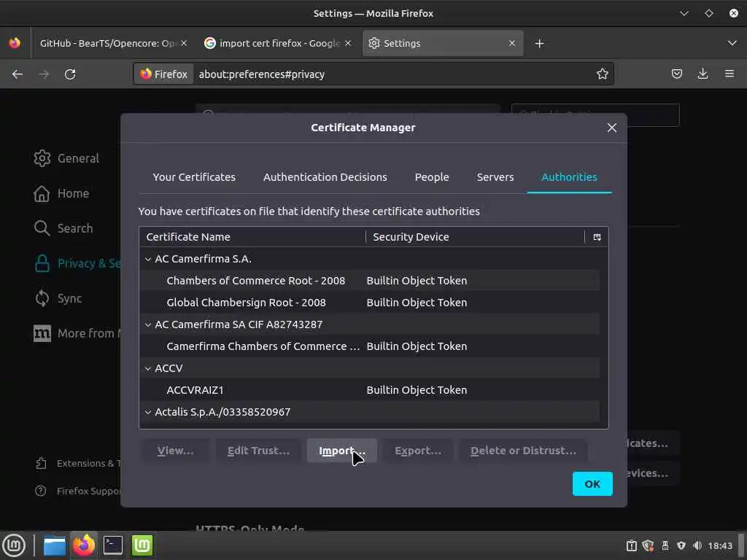Click the Import... button
Screen dimensions: 747x560
click(x=342, y=451)
